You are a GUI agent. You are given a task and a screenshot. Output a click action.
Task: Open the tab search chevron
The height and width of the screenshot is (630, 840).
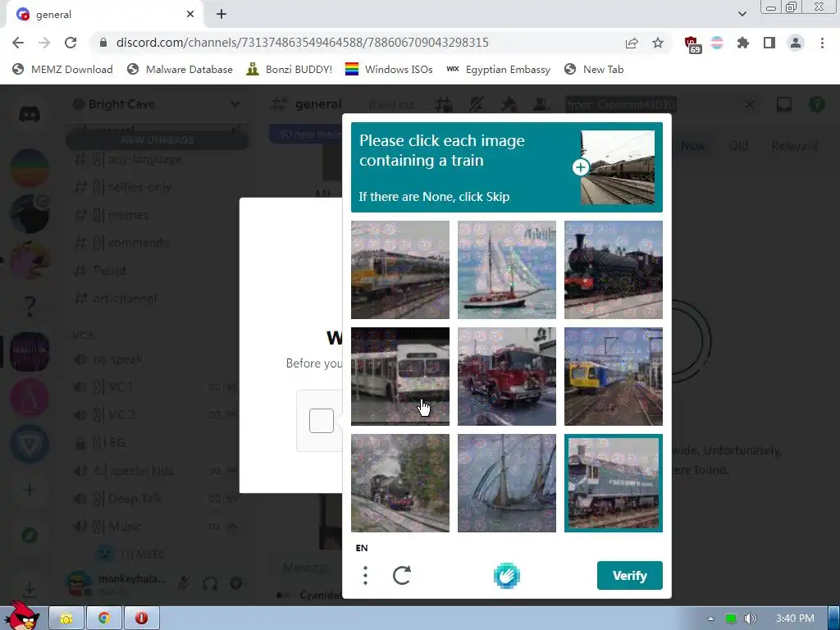pyautogui.click(x=742, y=14)
